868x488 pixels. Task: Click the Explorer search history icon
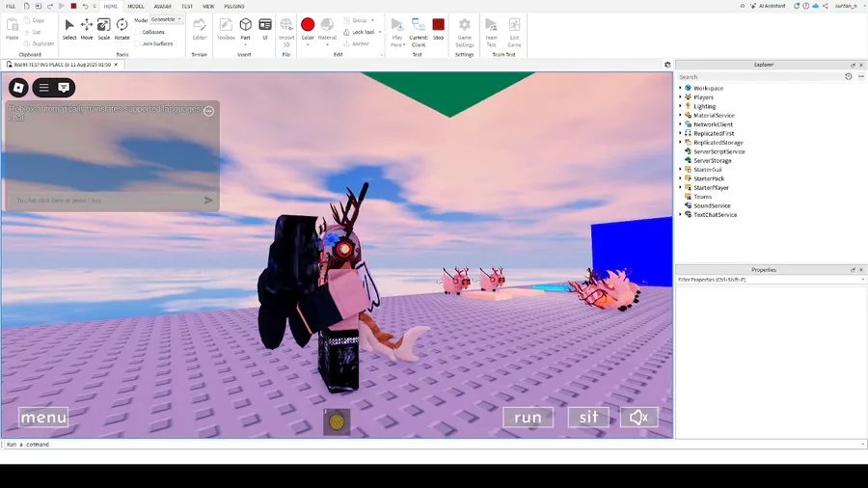tap(848, 77)
